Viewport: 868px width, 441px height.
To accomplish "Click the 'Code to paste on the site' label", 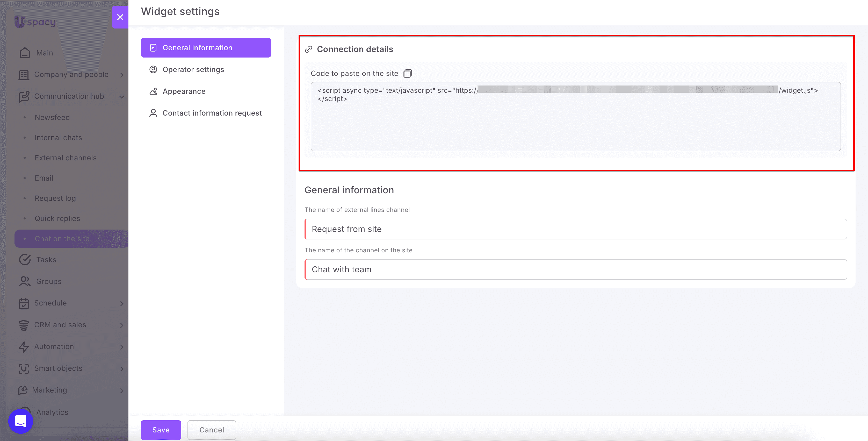I will (354, 74).
